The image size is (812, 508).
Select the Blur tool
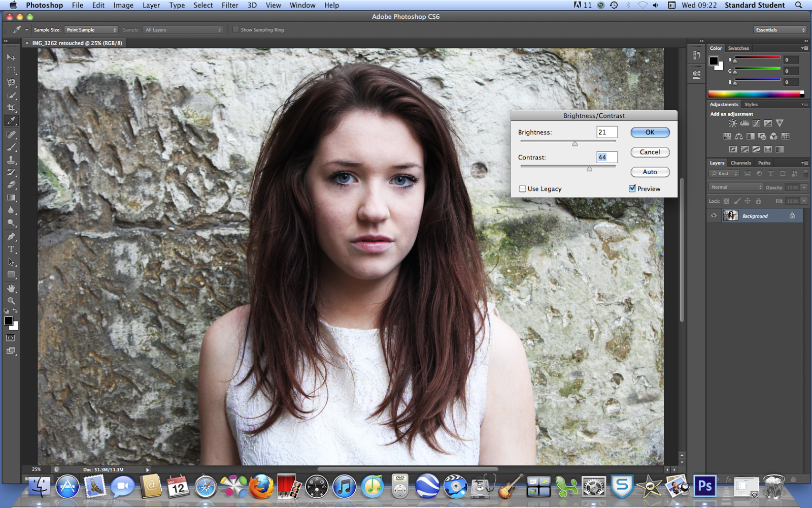(x=11, y=210)
